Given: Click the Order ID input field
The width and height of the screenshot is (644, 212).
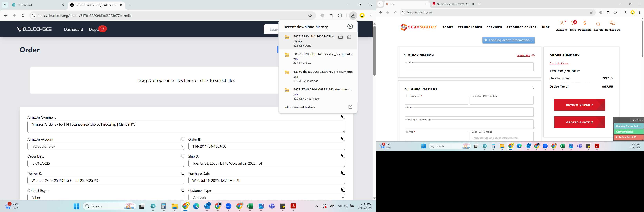Looking at the screenshot, I should 267,146.
